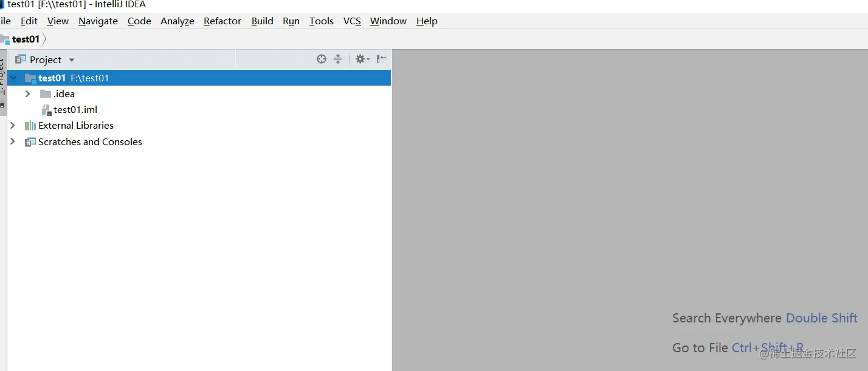868x371 pixels.
Task: Expand the .idea folder arrow
Action: (x=28, y=94)
